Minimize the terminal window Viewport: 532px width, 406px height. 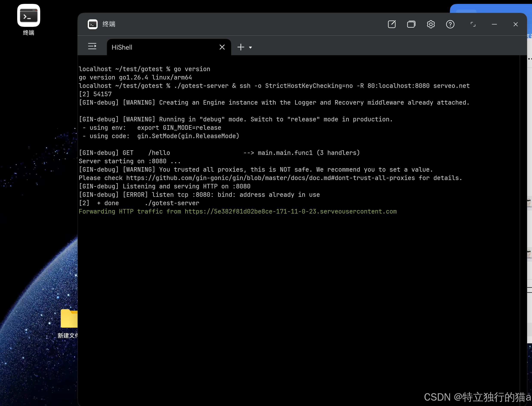tap(494, 24)
